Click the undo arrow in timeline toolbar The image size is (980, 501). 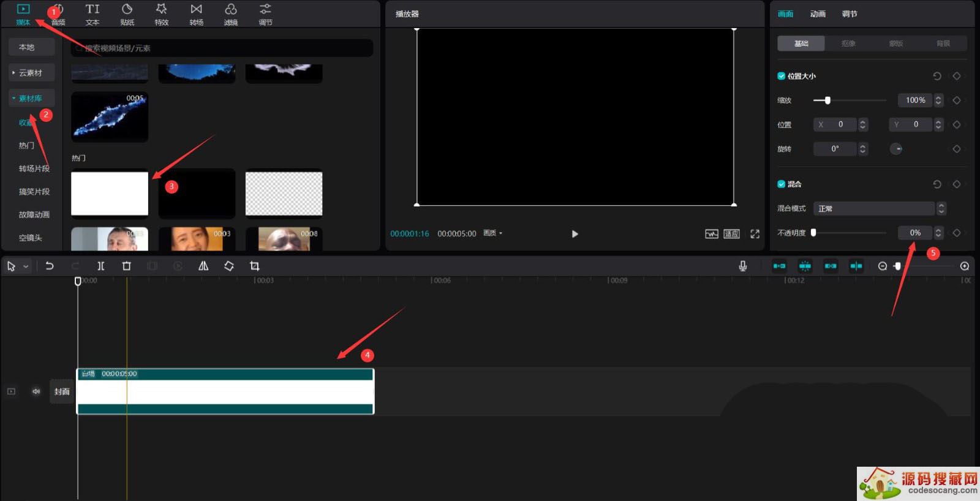[x=50, y=266]
